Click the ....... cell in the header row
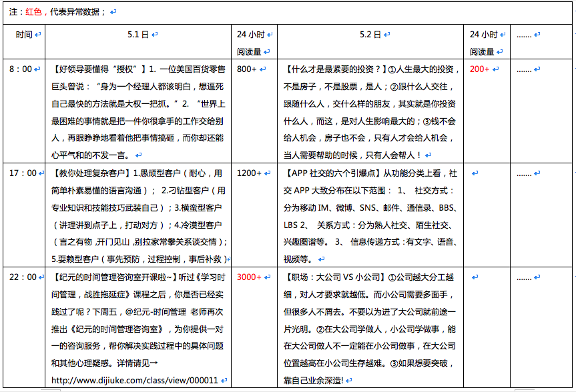Screen dimensions: 576x392 click(x=524, y=34)
